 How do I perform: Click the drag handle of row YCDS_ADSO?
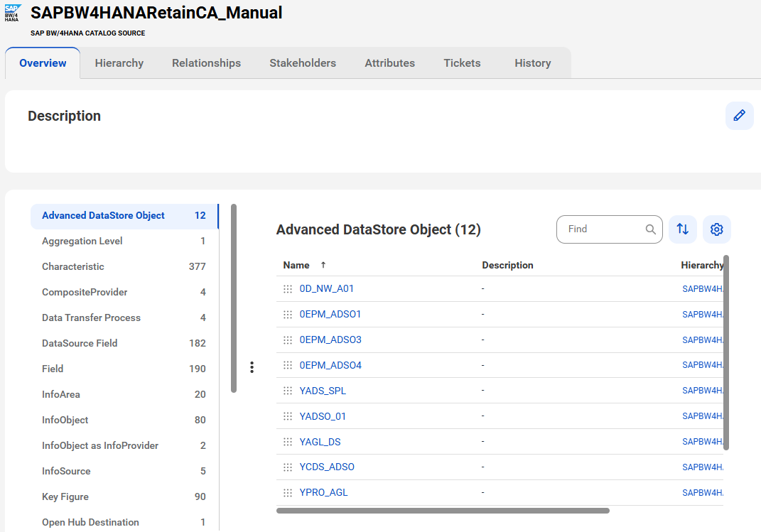coord(287,467)
